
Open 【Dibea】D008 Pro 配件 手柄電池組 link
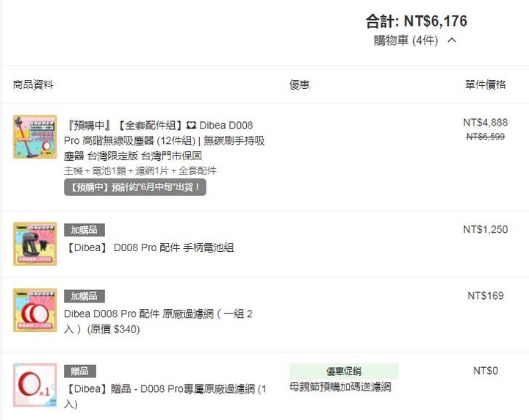[x=149, y=247]
